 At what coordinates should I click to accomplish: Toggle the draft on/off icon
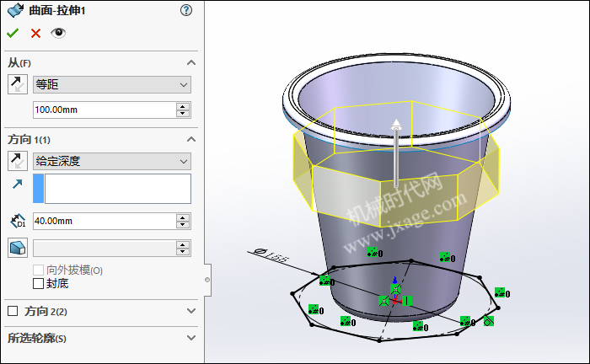18,249
